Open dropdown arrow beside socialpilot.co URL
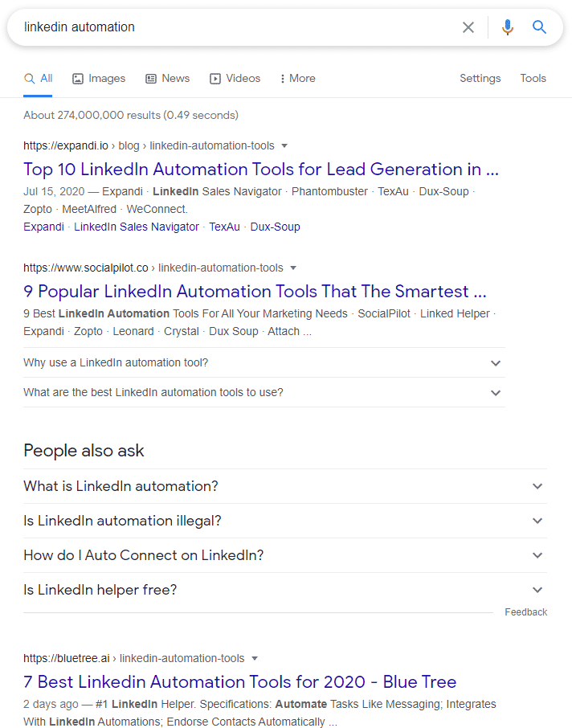Screen dimensions: 572x728 click(x=293, y=268)
